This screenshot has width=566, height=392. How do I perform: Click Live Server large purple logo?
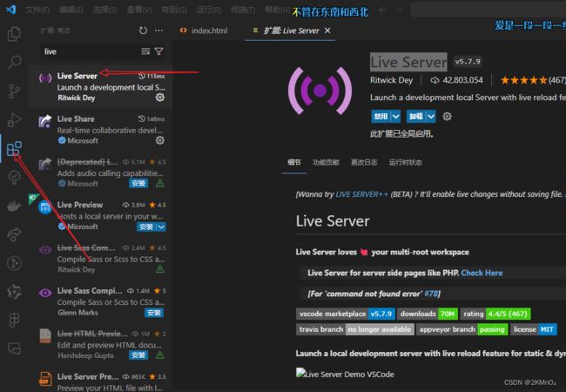click(x=320, y=91)
